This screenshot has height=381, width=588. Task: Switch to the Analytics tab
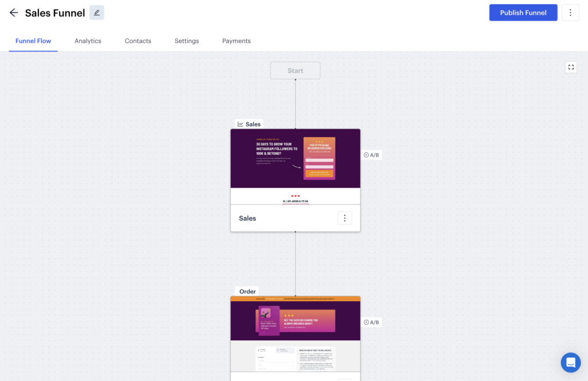pos(88,41)
